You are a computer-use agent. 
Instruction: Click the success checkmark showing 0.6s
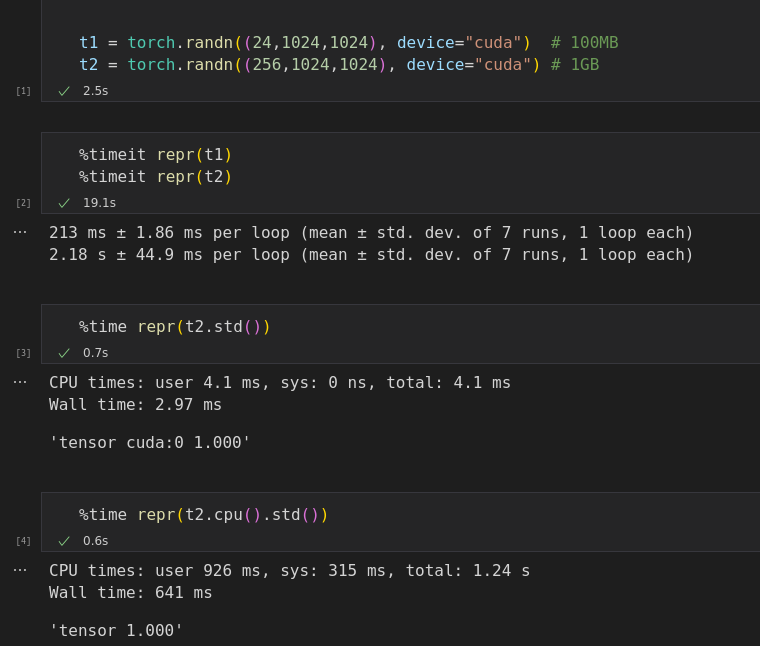pos(64,541)
